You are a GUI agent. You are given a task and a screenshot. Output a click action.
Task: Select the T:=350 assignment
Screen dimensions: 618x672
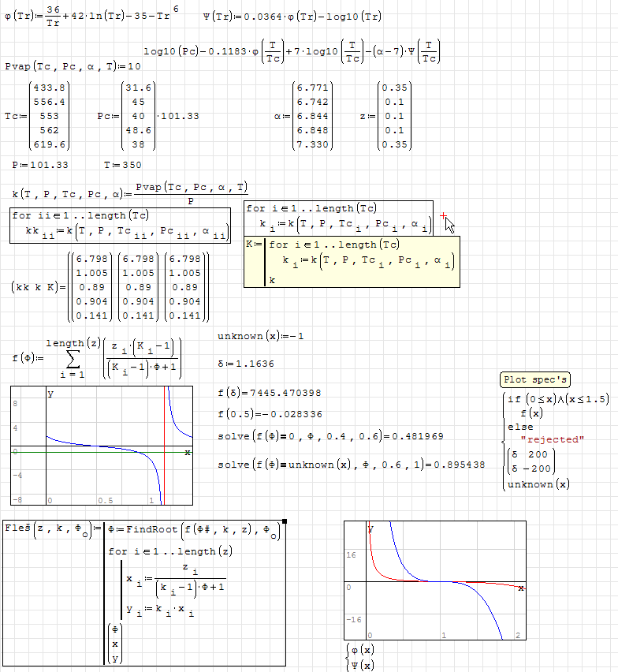pos(122,165)
